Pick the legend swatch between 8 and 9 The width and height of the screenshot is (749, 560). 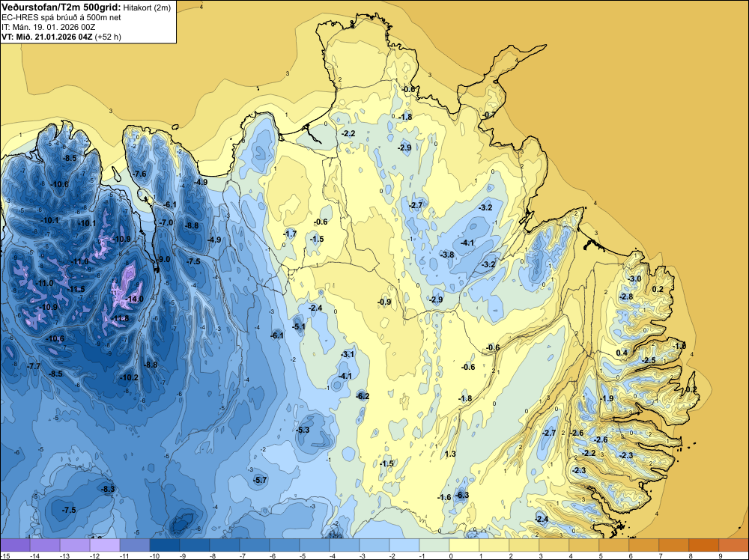pos(703,545)
